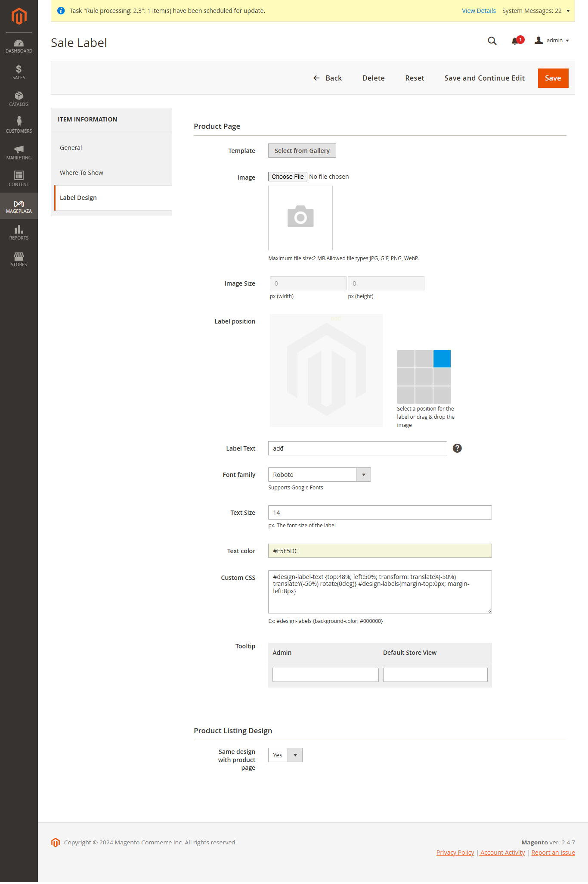588x884 pixels.
Task: Switch to the Where To Show tab
Action: pos(82,173)
